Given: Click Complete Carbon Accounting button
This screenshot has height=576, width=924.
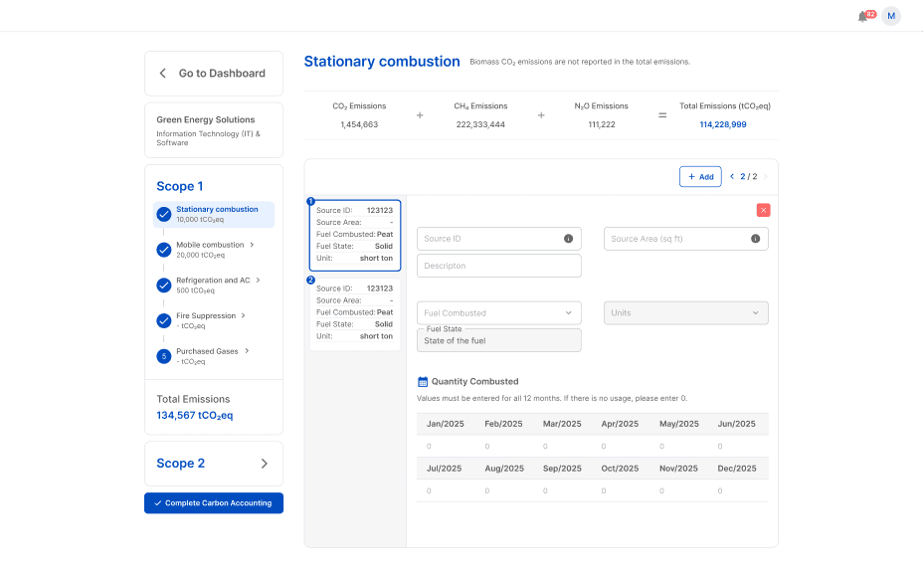Looking at the screenshot, I should coord(214,503).
